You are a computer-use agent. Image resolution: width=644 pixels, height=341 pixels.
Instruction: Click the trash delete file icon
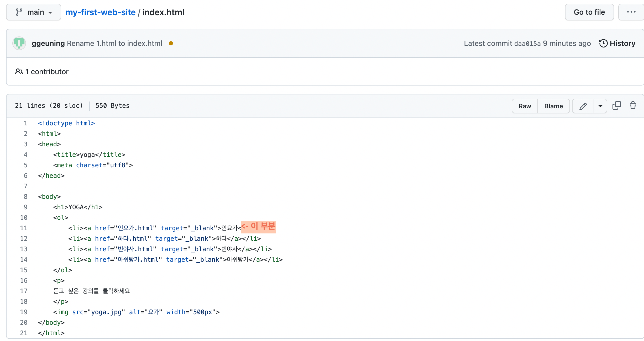pos(633,106)
